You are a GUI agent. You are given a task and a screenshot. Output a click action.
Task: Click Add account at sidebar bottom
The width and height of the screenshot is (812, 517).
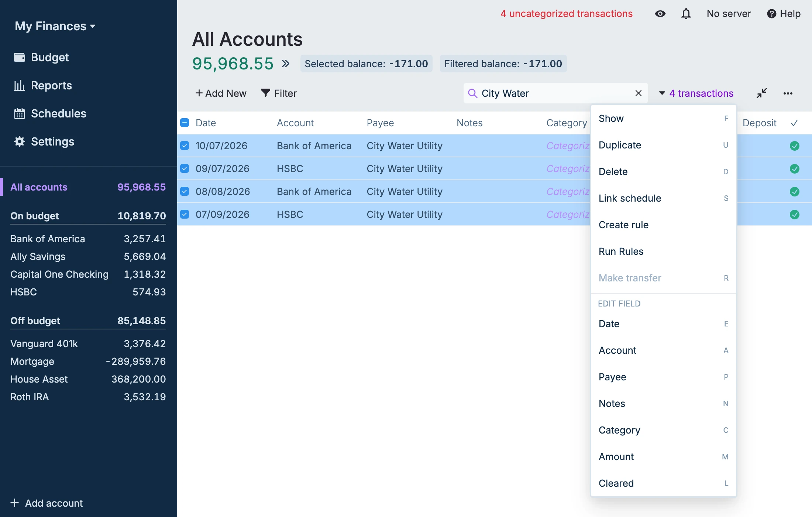[x=47, y=503]
